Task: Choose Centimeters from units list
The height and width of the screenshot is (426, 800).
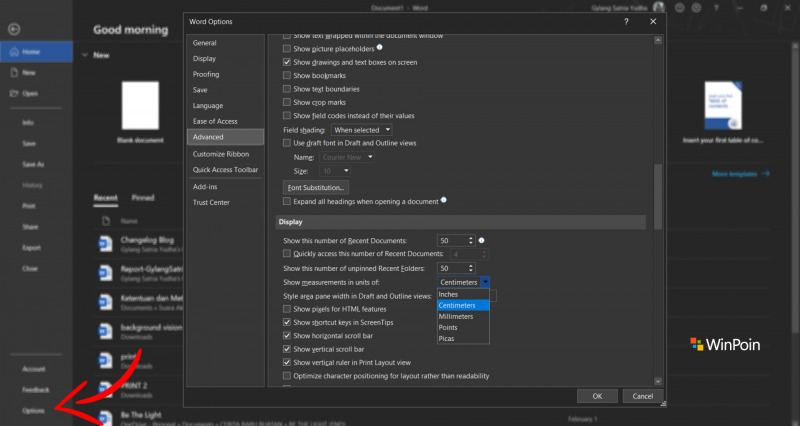Action: pyautogui.click(x=463, y=305)
